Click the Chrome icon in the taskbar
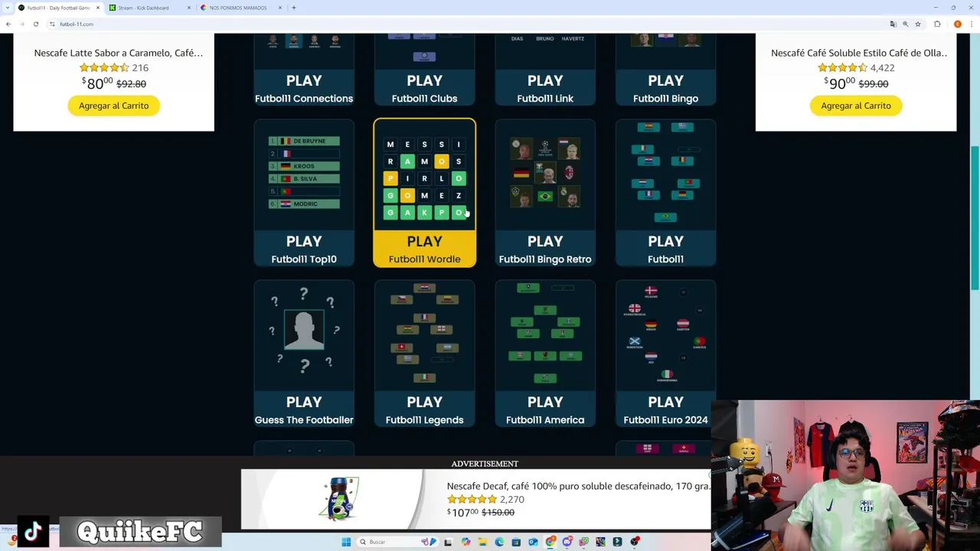980x551 pixels. 550,542
